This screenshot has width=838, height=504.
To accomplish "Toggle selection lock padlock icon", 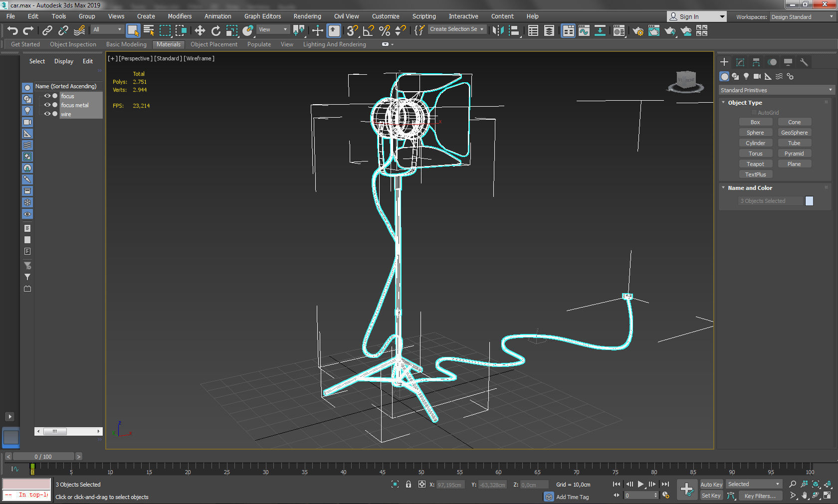I will (409, 484).
